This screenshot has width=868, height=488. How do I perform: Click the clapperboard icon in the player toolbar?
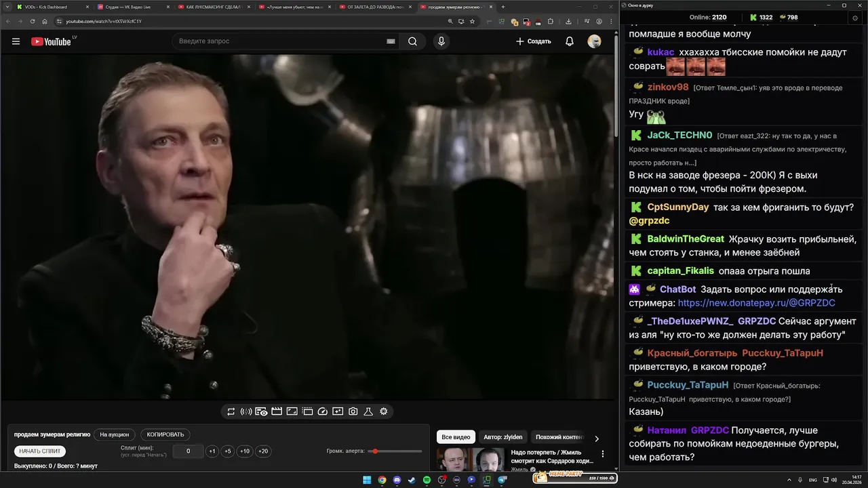(277, 411)
